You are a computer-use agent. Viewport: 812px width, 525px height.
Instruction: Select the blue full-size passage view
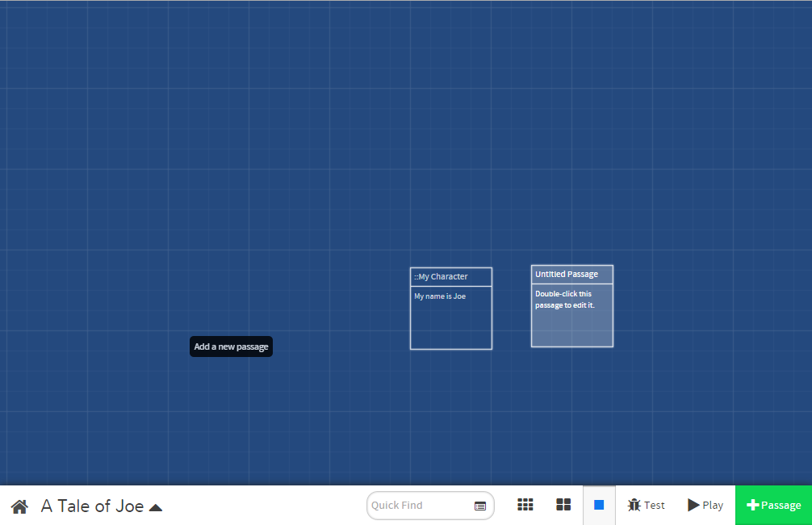(x=599, y=505)
